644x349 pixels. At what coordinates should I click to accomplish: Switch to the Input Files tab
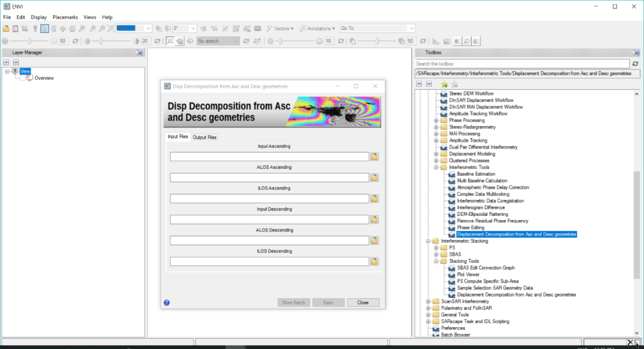178,137
